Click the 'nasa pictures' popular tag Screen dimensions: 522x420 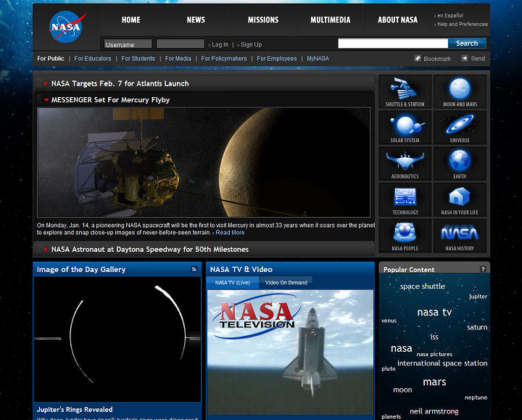point(434,355)
